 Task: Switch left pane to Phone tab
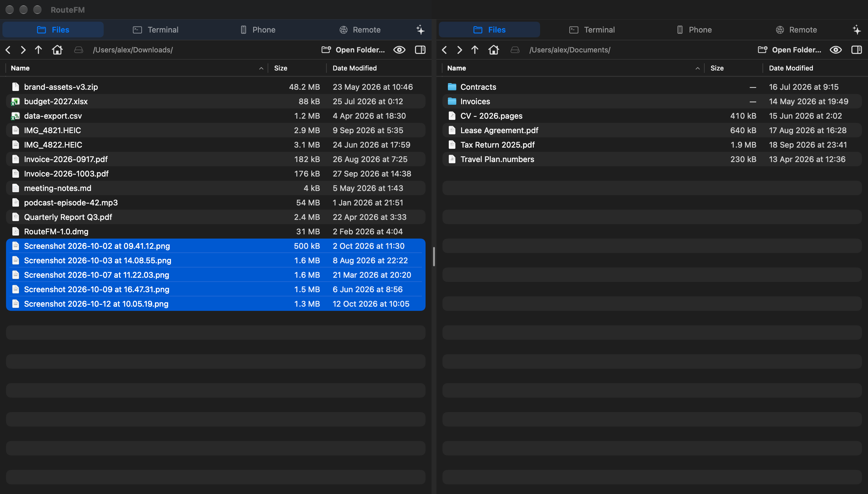pos(258,30)
